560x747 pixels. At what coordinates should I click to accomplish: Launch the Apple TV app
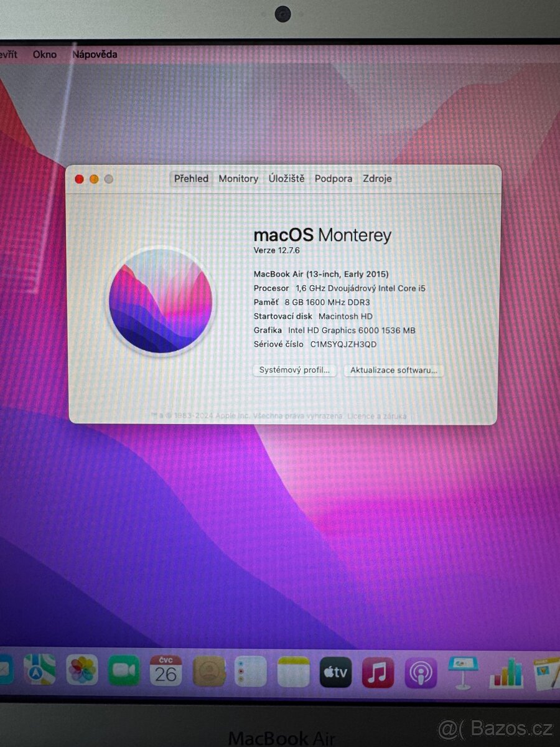[x=335, y=672]
